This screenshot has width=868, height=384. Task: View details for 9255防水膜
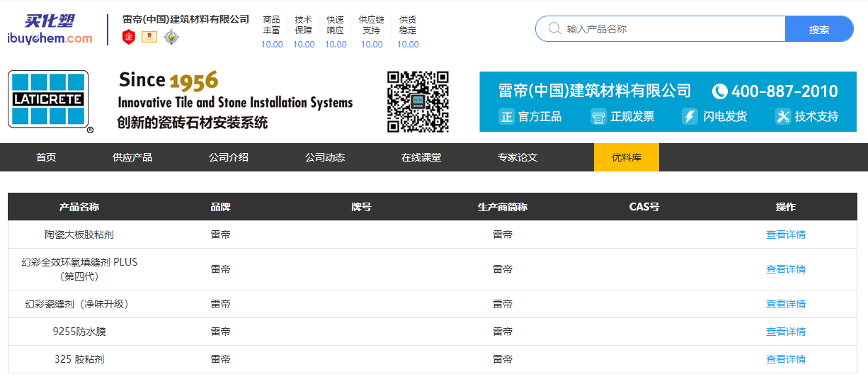(x=786, y=332)
